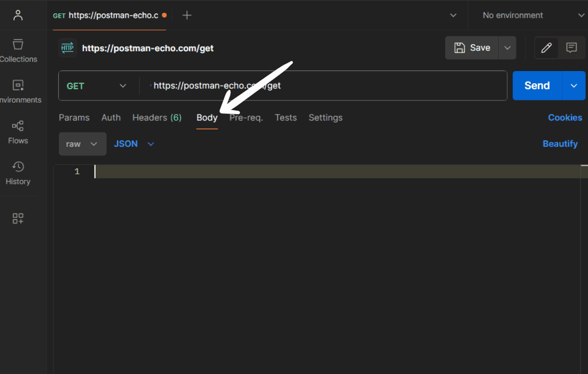Add a new request tab with plus
The image size is (588, 374).
(187, 15)
